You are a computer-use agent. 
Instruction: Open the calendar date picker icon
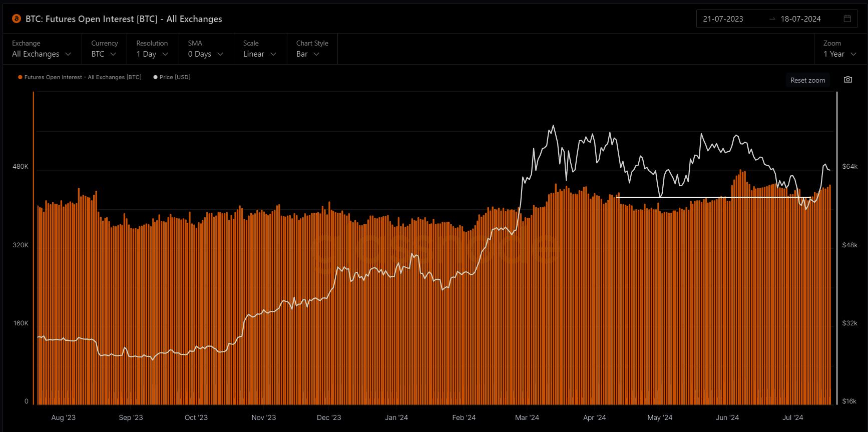point(847,19)
